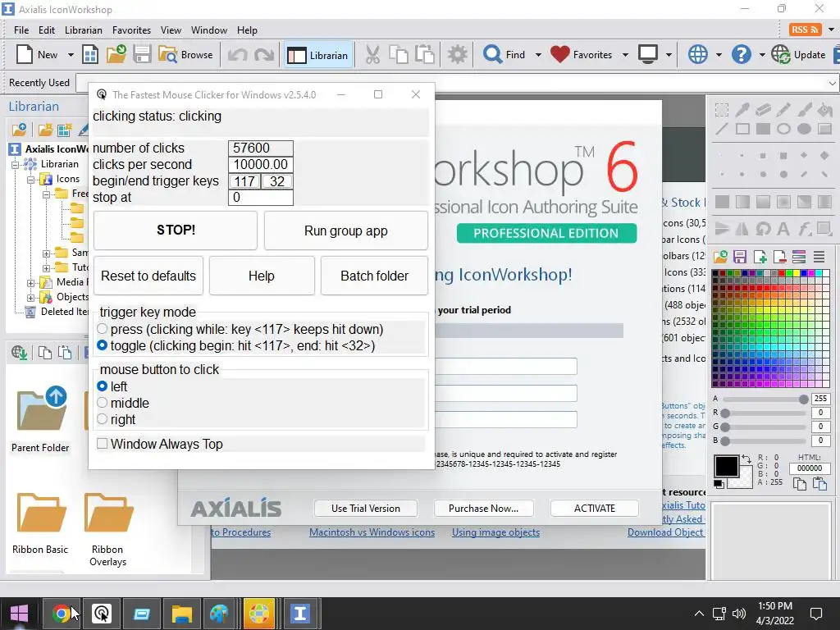Click the Batch folder button

click(x=374, y=276)
